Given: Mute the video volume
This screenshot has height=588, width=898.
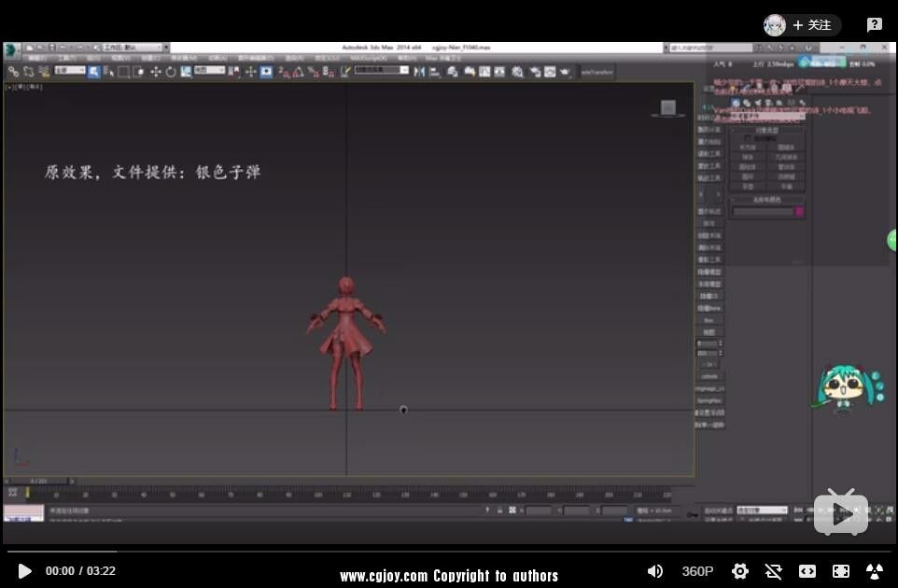Looking at the screenshot, I should coord(654,571).
